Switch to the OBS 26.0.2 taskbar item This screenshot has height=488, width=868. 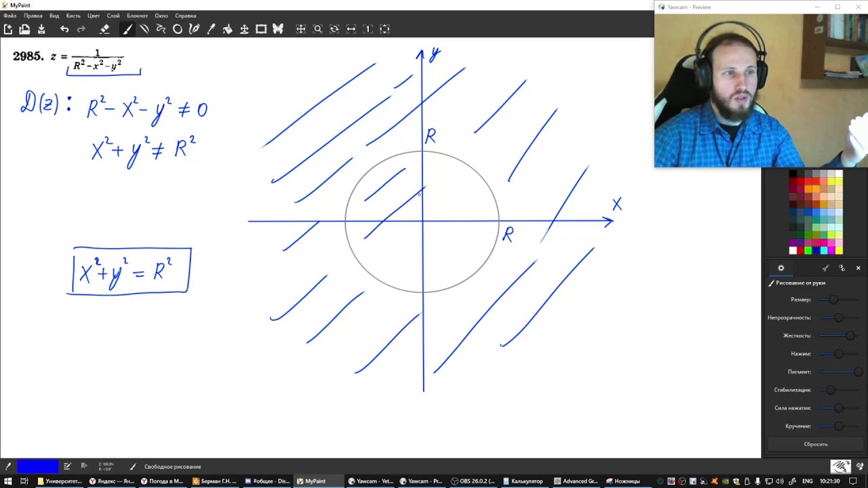(473, 481)
